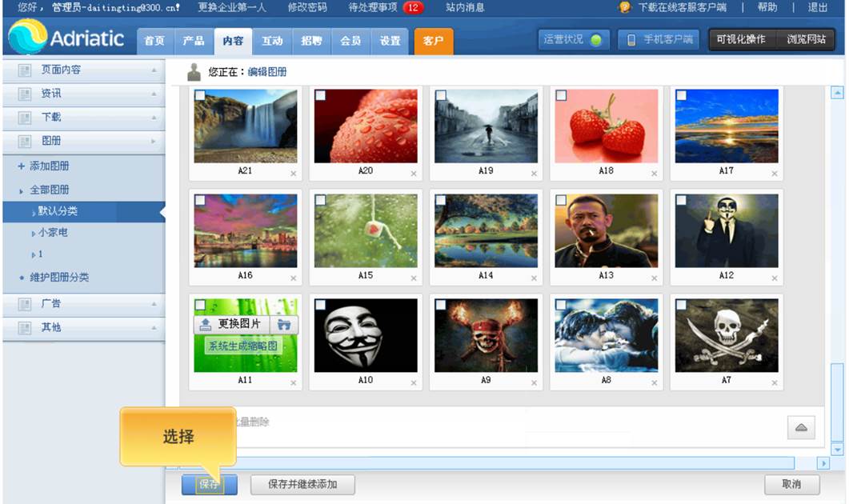
Task: Click the delete X under image A21
Action: coord(293,174)
